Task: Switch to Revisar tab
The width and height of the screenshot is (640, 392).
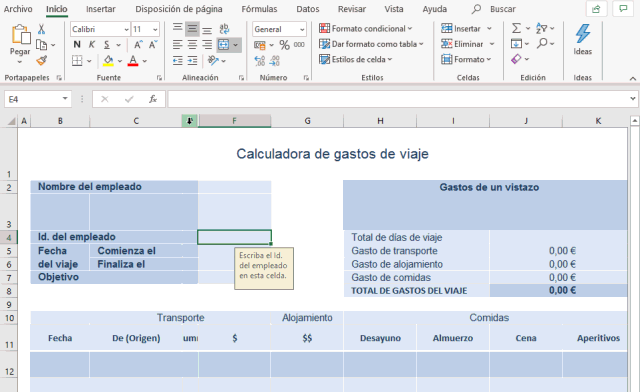Action: [x=352, y=9]
